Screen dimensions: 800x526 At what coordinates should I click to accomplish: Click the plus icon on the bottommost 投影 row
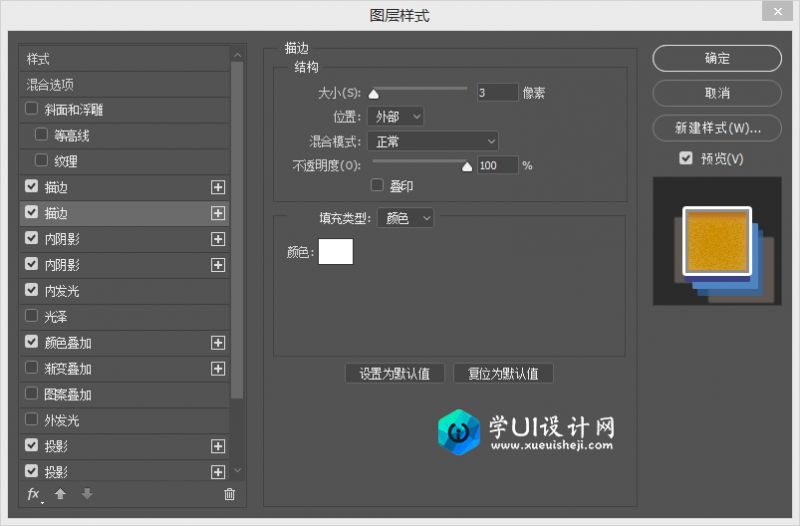pos(218,472)
